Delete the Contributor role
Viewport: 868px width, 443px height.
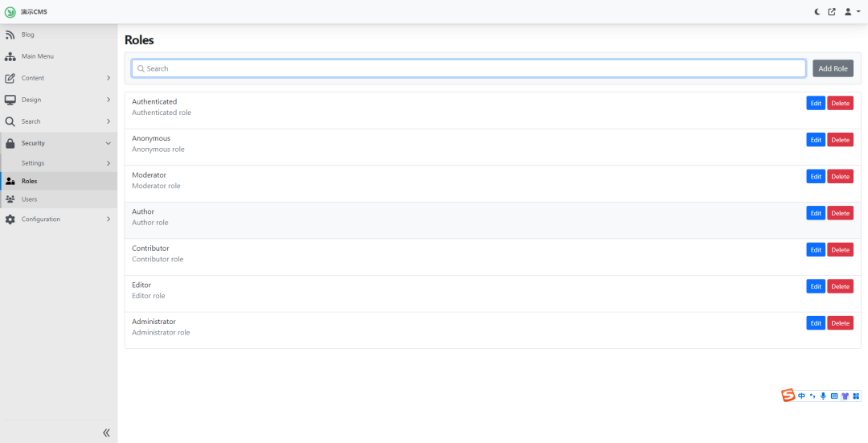(x=840, y=250)
